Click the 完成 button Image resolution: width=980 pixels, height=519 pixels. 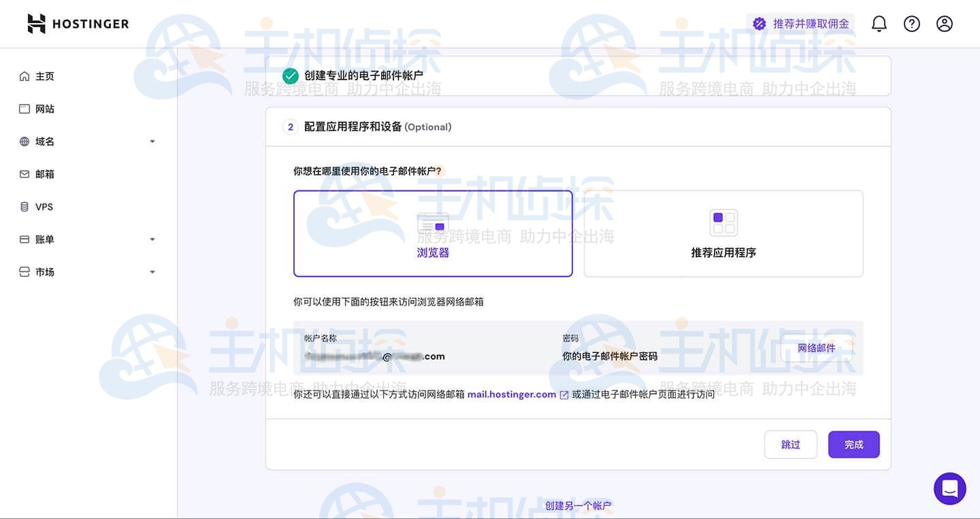point(853,444)
